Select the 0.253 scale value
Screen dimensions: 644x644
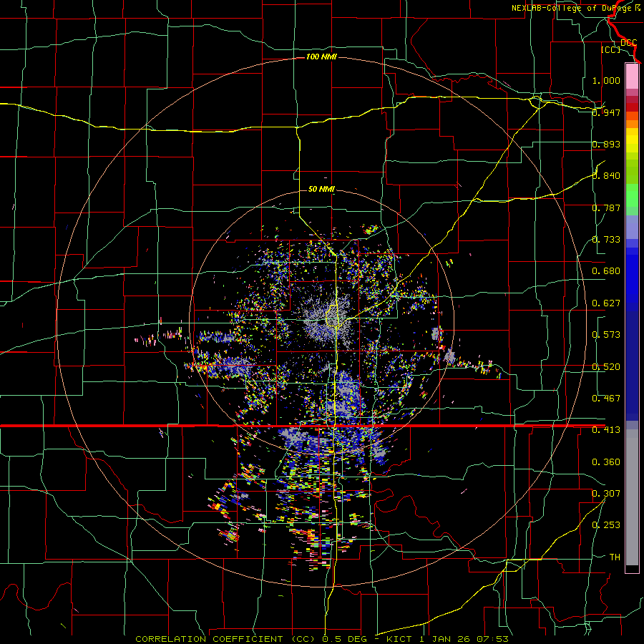coord(606,525)
